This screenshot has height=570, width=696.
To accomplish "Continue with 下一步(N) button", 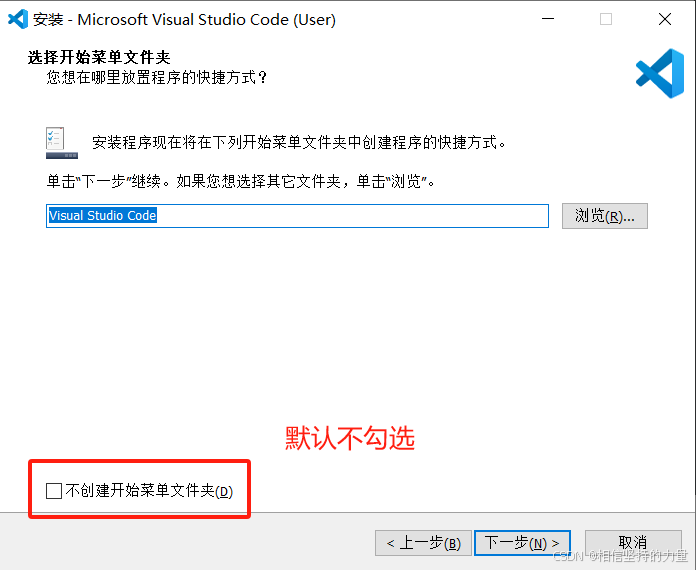I will coord(522,543).
